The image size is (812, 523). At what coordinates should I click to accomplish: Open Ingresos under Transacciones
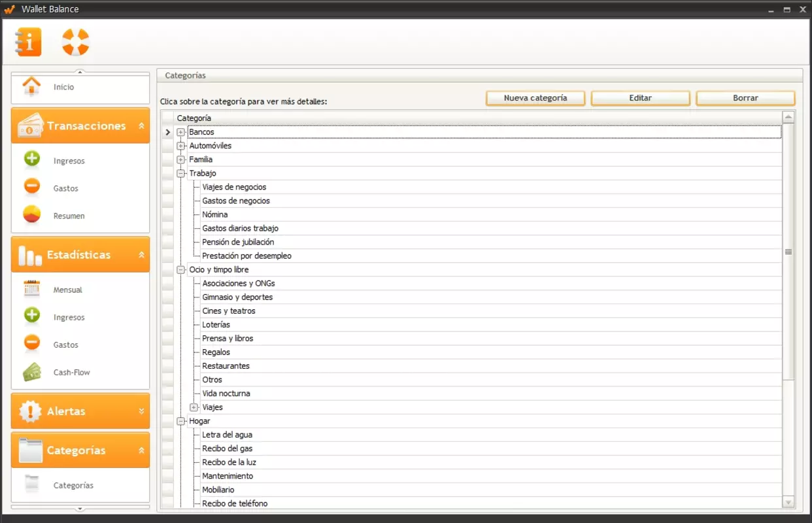click(x=69, y=161)
